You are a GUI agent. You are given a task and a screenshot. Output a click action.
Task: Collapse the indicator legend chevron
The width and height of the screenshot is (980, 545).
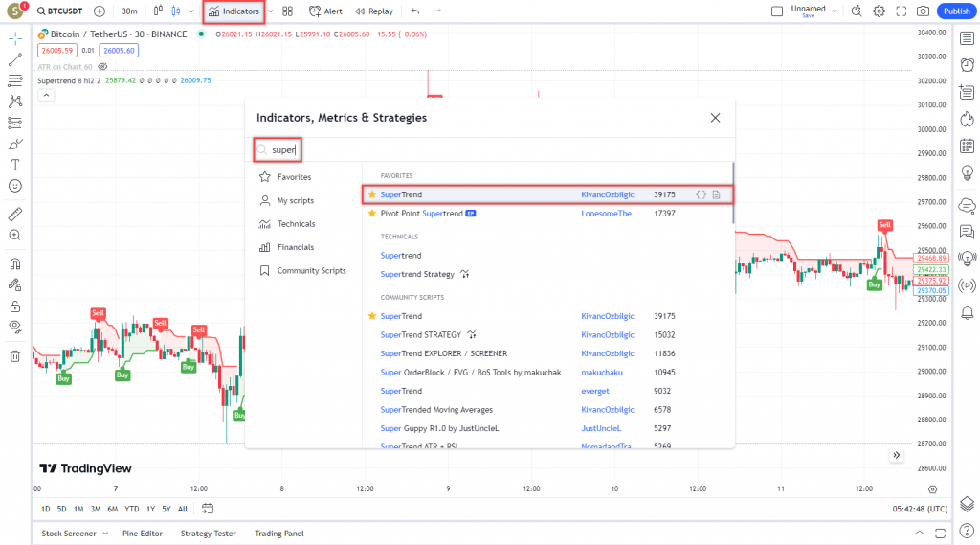click(x=46, y=95)
